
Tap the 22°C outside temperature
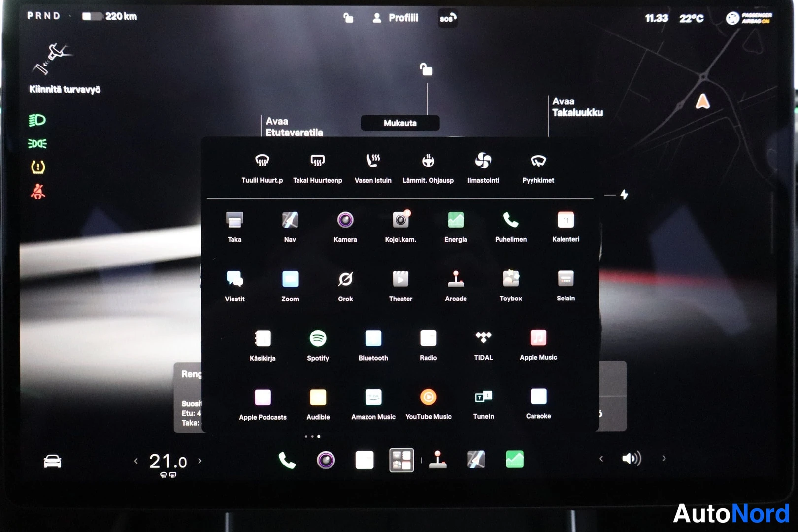pyautogui.click(x=692, y=19)
